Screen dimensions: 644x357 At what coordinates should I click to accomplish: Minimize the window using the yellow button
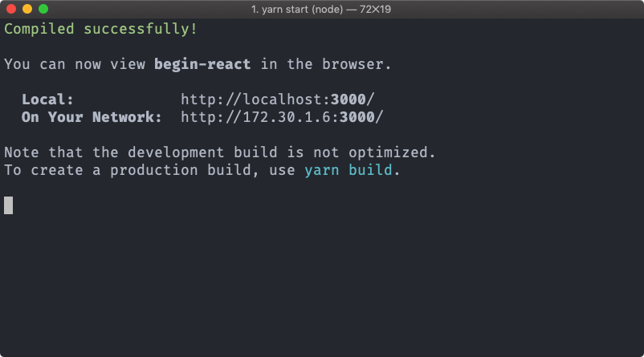coord(27,9)
